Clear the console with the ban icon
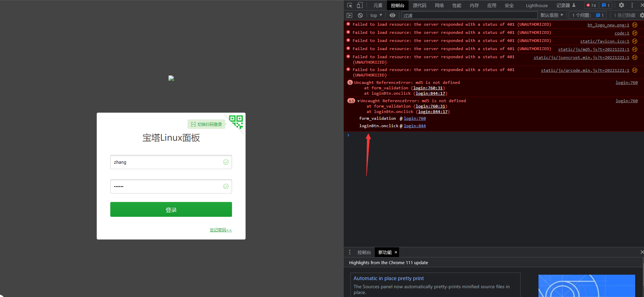Screen dimensions: 644x297 click(360, 15)
